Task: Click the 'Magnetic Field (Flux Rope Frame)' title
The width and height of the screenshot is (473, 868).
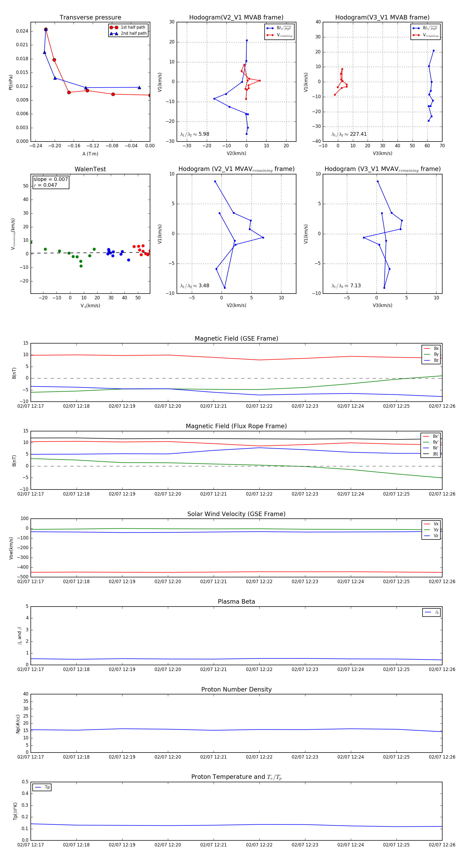Action: (x=236, y=426)
